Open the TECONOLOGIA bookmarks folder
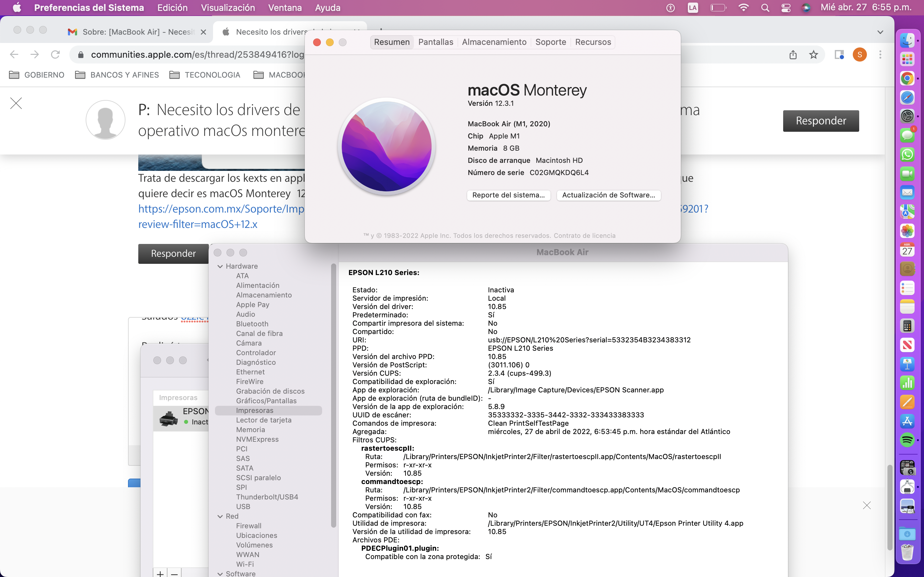924x577 pixels. coord(205,75)
